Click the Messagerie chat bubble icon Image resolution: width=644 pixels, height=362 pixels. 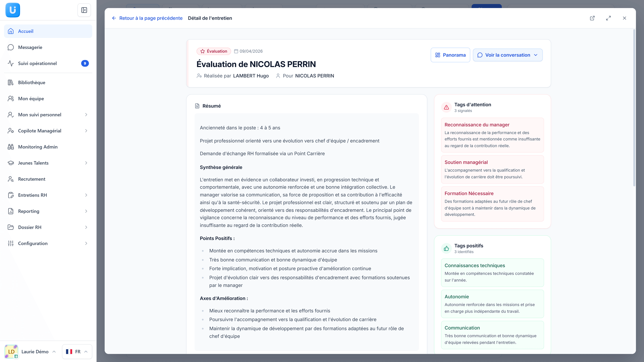pos(11,47)
